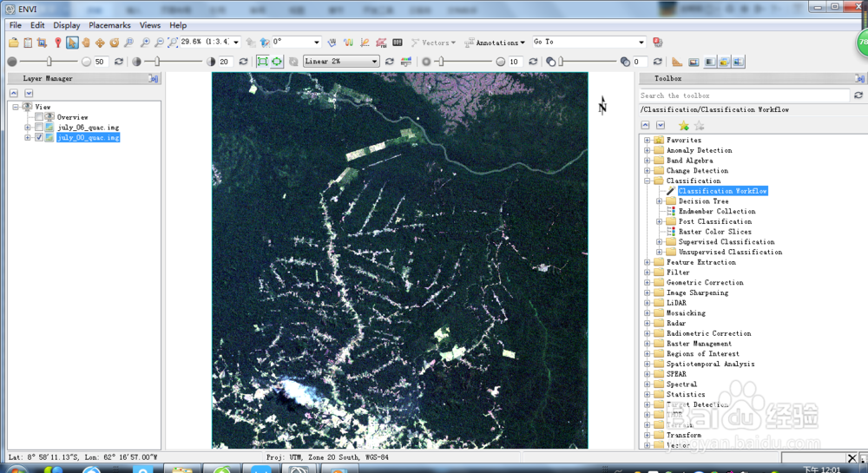
Task: Open the Edit menu
Action: click(x=37, y=25)
